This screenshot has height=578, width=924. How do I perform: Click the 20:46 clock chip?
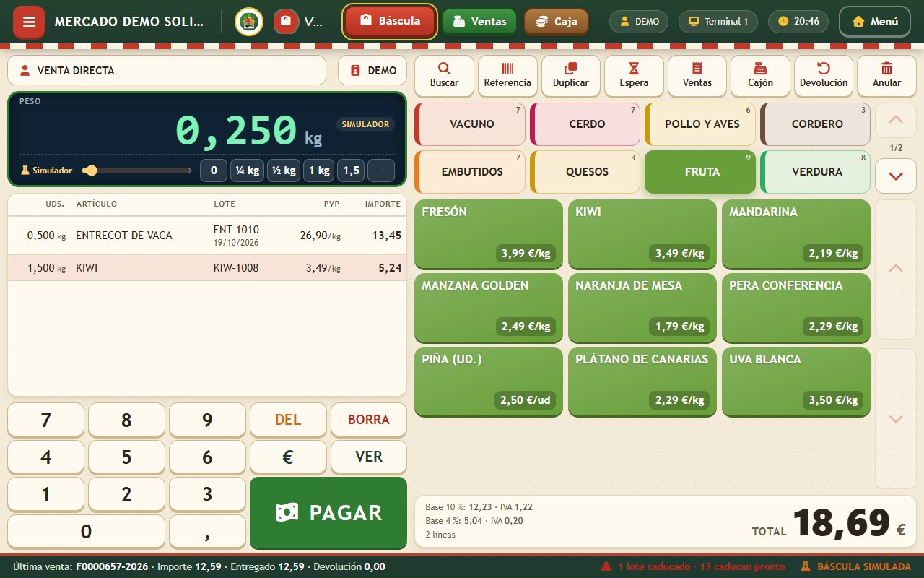coord(798,22)
